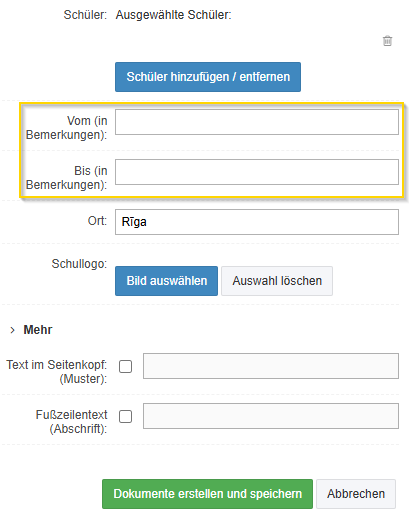Click the Mehr heading text

point(38,330)
